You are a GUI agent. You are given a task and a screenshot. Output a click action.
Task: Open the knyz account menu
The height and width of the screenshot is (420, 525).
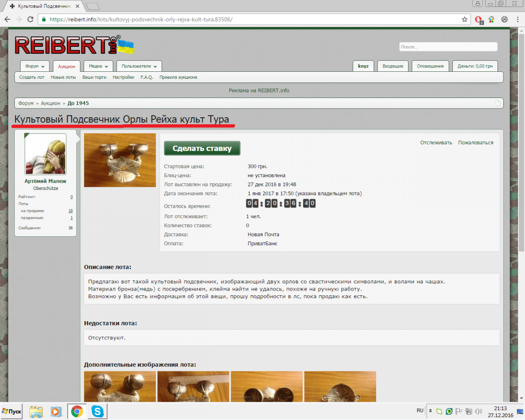pos(363,66)
